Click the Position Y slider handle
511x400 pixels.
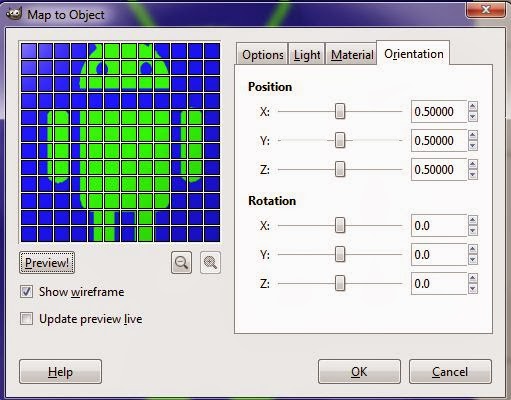[x=340, y=140]
